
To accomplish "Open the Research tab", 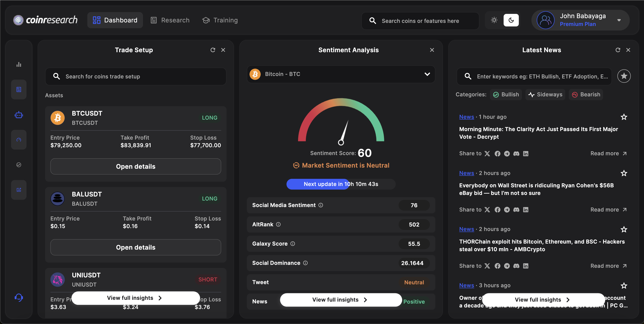I will tap(170, 20).
